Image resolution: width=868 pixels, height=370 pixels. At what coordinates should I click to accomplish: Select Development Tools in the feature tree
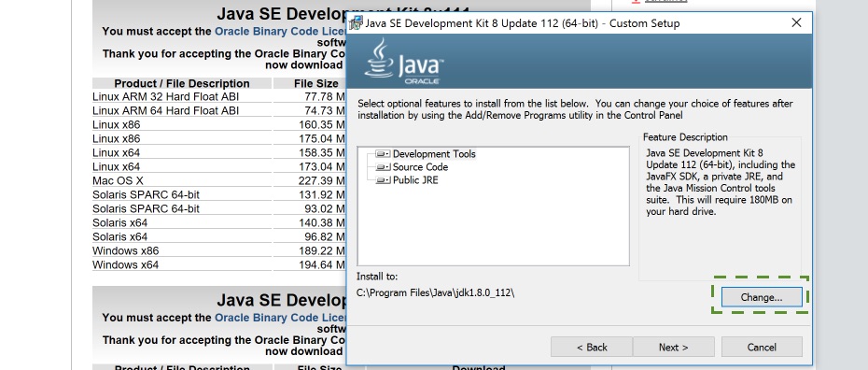[x=434, y=154]
